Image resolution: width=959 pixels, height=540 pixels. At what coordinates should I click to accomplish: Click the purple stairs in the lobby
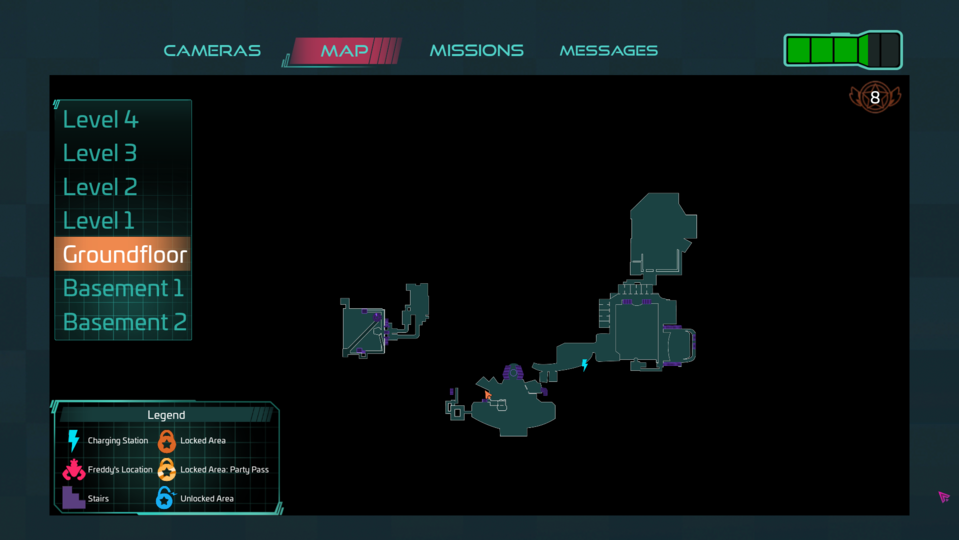(513, 372)
